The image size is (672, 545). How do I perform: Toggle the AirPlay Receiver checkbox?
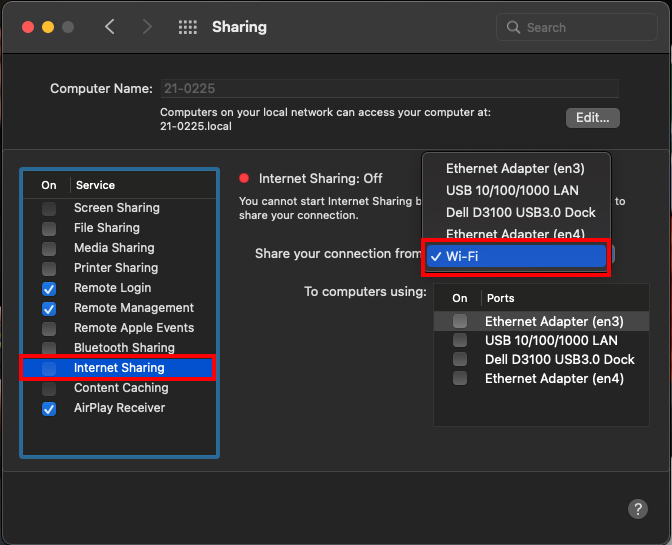pyautogui.click(x=49, y=408)
